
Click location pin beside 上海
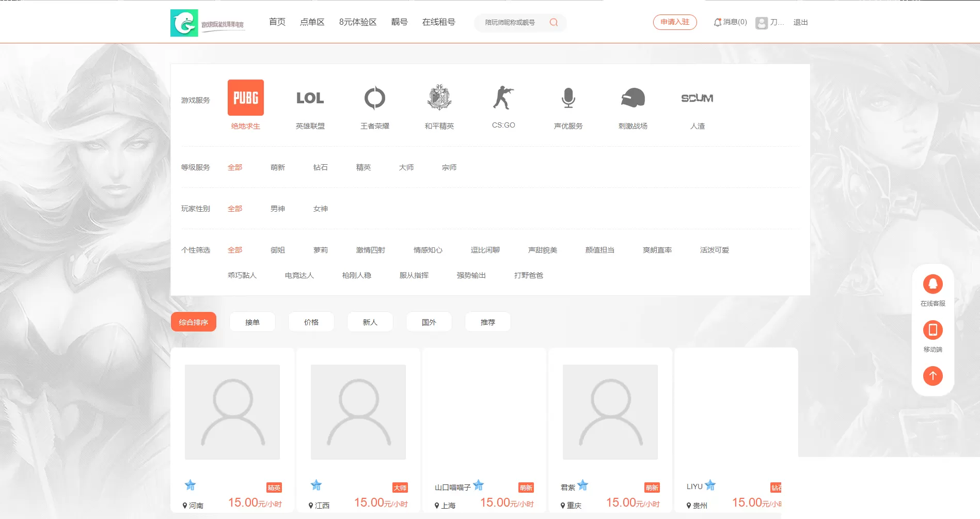click(x=437, y=506)
